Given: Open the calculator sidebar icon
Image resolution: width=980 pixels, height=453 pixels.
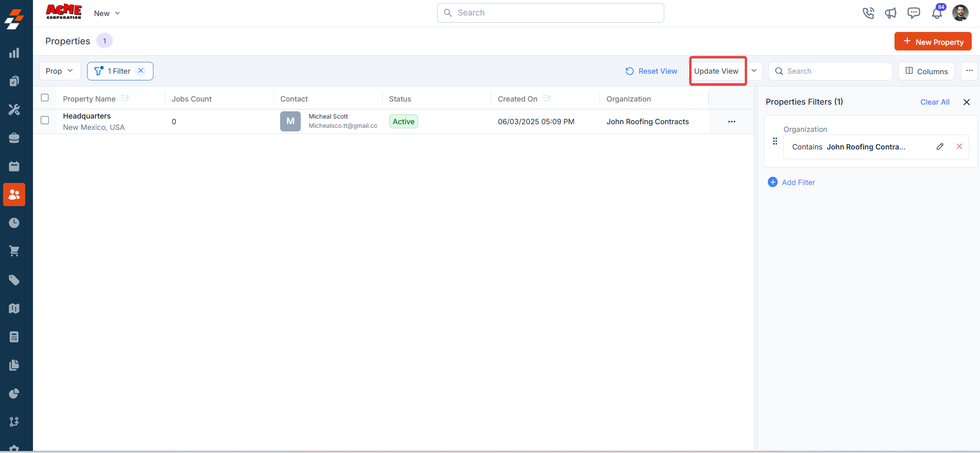Looking at the screenshot, I should (14, 337).
